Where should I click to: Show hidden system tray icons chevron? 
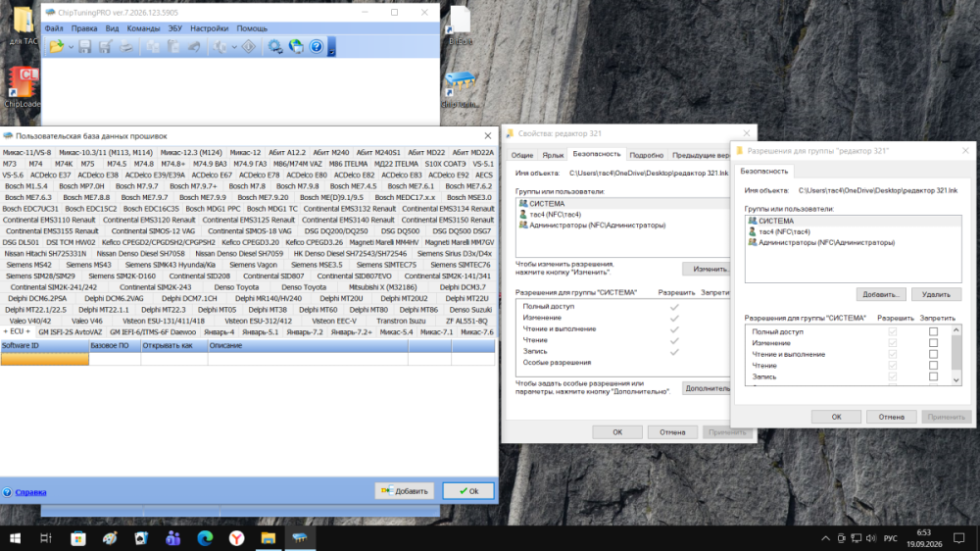(825, 538)
